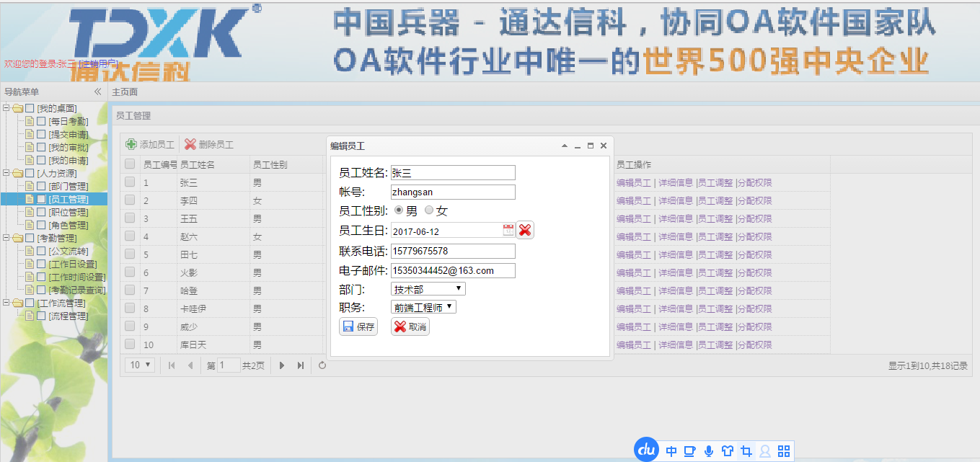Collapse the 考勤管理 tree node
This screenshot has height=462, width=980.
[x=6, y=238]
